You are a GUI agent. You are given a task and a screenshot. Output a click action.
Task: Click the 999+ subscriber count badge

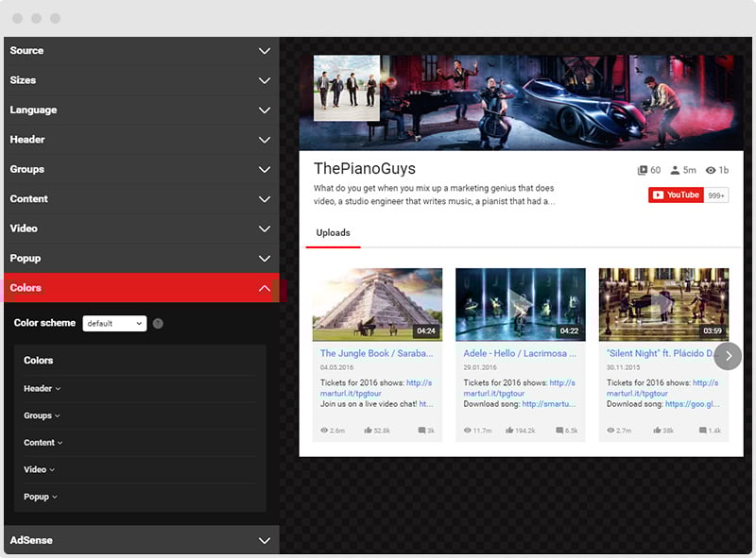pyautogui.click(x=716, y=195)
